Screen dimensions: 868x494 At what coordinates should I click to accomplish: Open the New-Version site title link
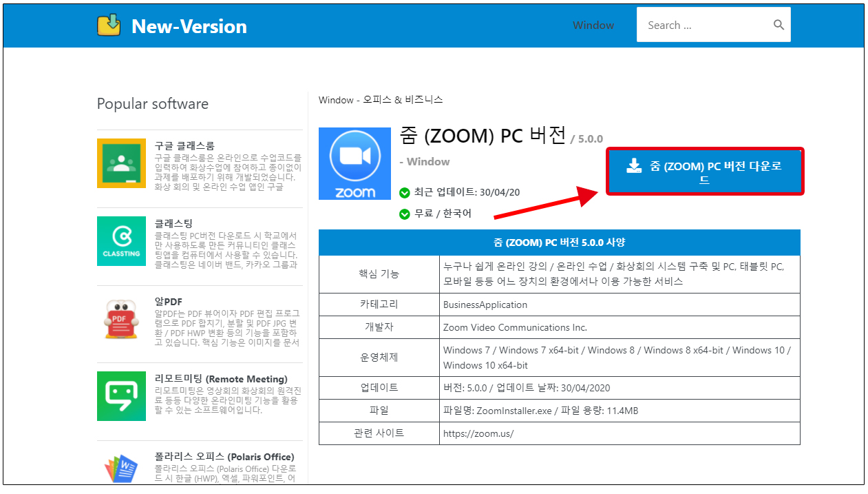coord(189,26)
